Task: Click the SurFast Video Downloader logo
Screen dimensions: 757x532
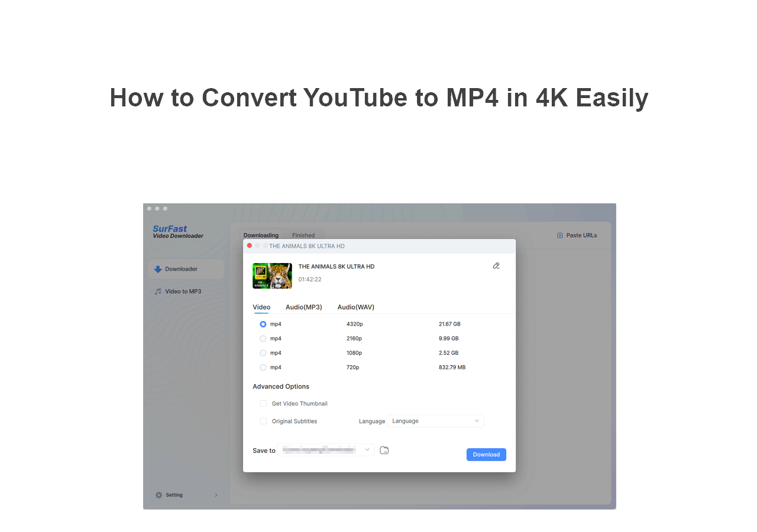Action: click(177, 232)
